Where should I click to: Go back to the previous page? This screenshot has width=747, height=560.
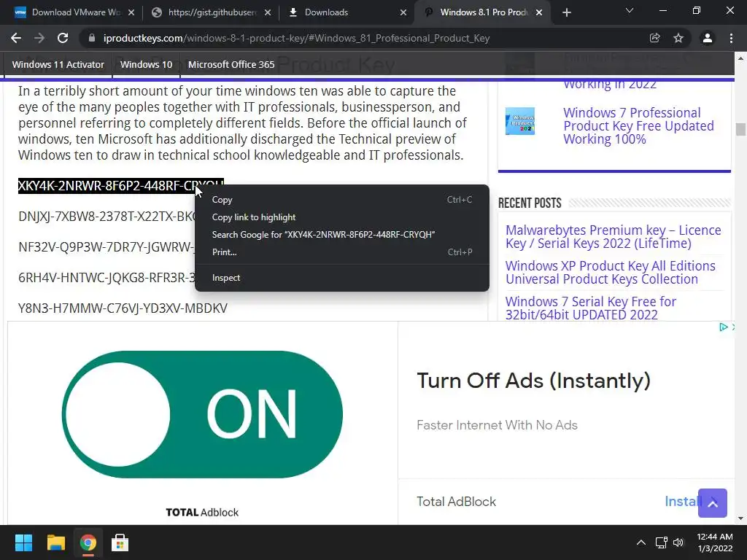tap(16, 38)
